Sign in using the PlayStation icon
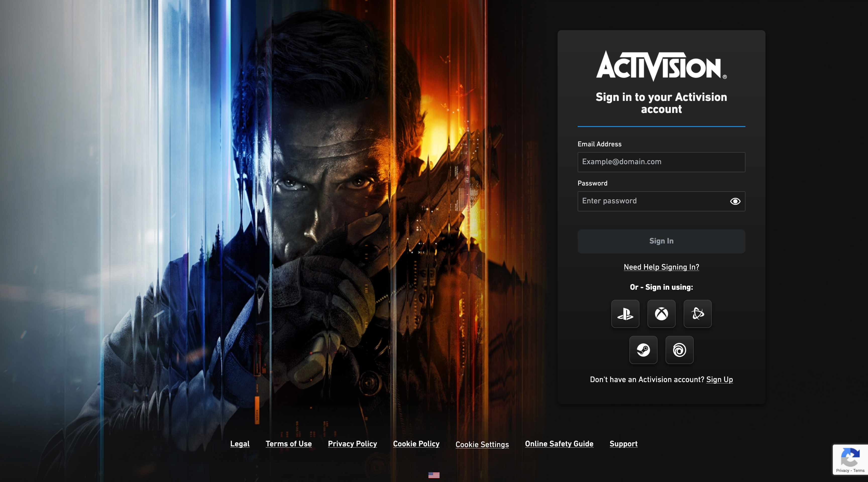The image size is (868, 482). tap(625, 314)
